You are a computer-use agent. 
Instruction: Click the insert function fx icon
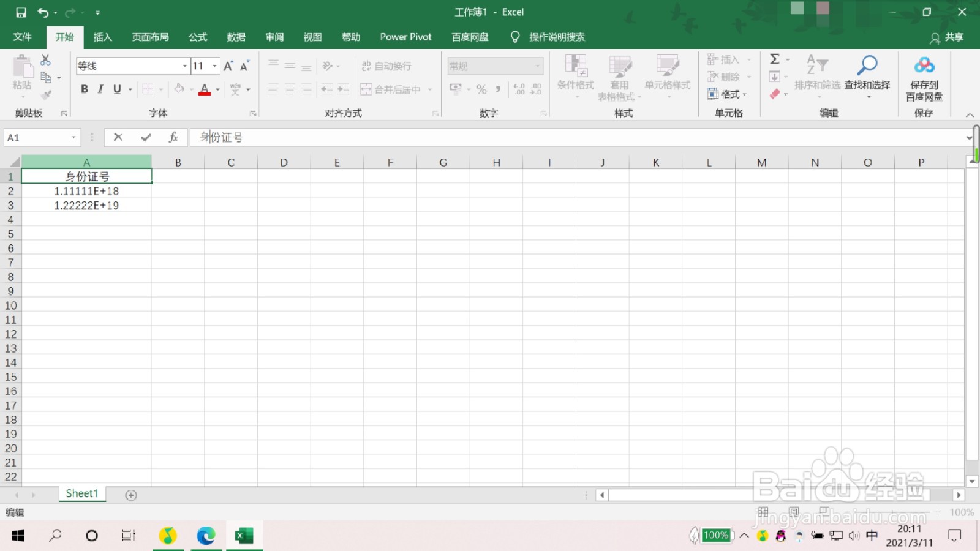173,137
